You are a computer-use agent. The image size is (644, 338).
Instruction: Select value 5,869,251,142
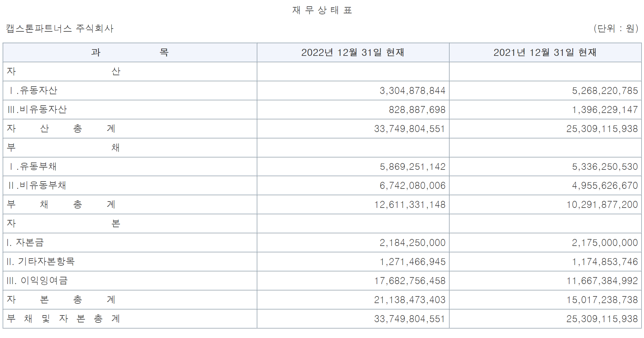[x=412, y=167]
